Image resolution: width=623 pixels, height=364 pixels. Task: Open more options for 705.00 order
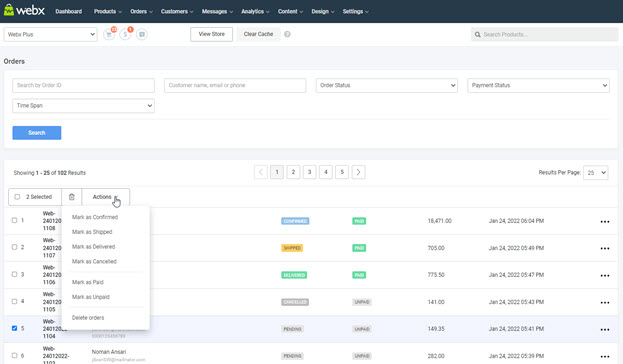[605, 248]
